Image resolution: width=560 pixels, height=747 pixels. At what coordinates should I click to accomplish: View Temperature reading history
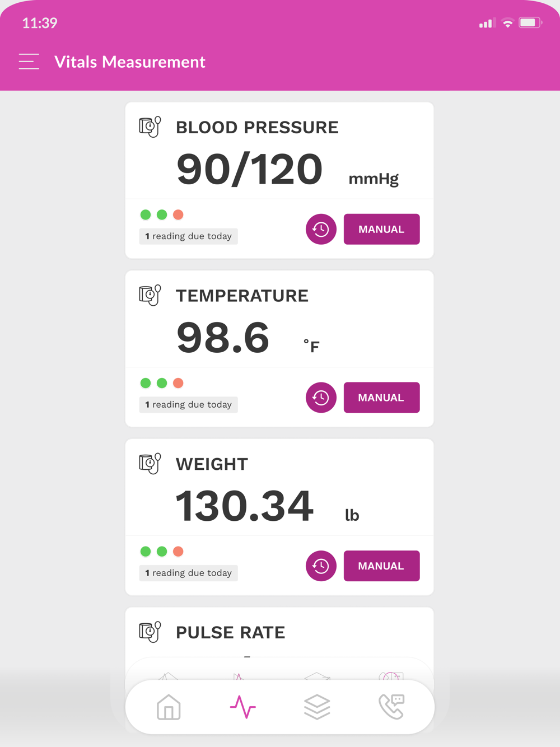[x=321, y=398]
